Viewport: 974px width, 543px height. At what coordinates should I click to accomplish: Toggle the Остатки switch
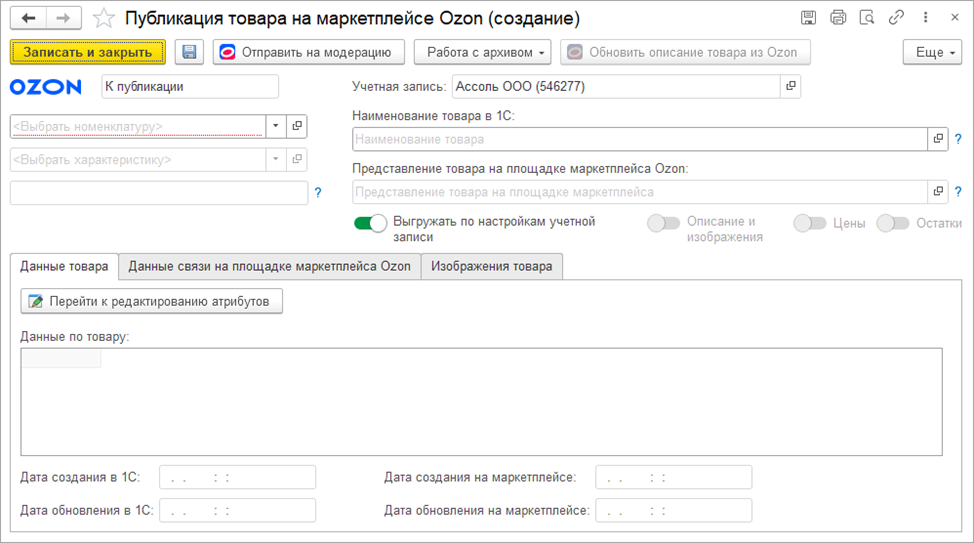click(x=892, y=223)
